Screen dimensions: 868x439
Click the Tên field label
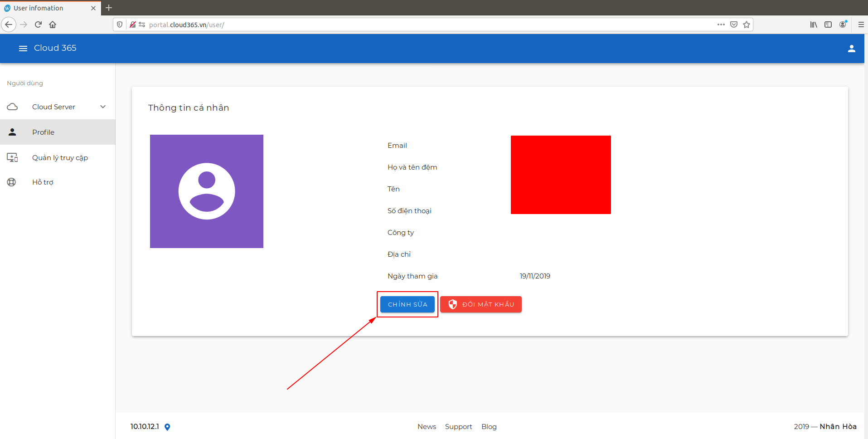[393, 189]
